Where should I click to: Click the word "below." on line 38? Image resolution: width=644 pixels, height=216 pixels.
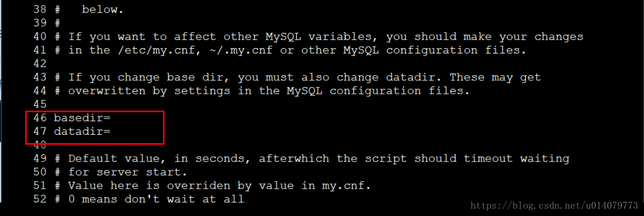point(103,10)
